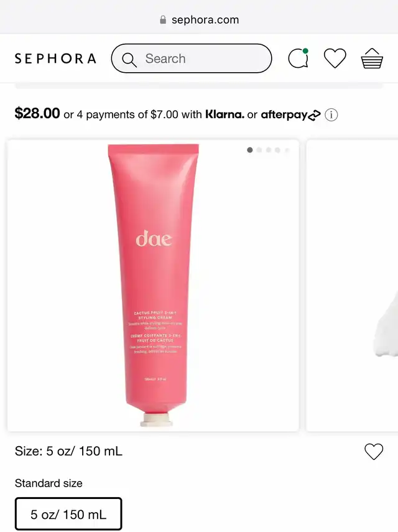Jump to the fourth carousel dot

(277, 150)
